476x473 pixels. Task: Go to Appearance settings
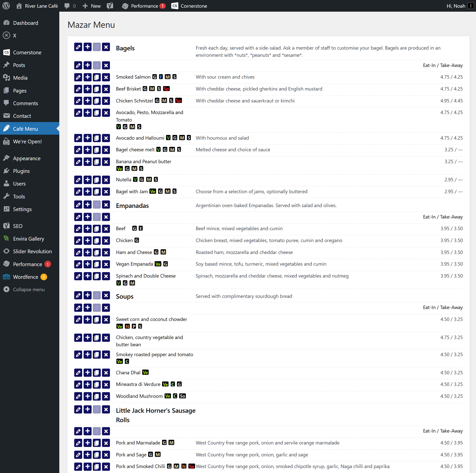click(x=27, y=158)
